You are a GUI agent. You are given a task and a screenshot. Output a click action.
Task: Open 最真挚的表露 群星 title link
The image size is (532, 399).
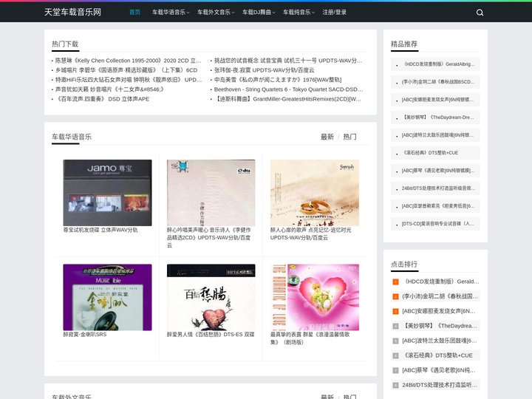pyautogui.click(x=310, y=338)
